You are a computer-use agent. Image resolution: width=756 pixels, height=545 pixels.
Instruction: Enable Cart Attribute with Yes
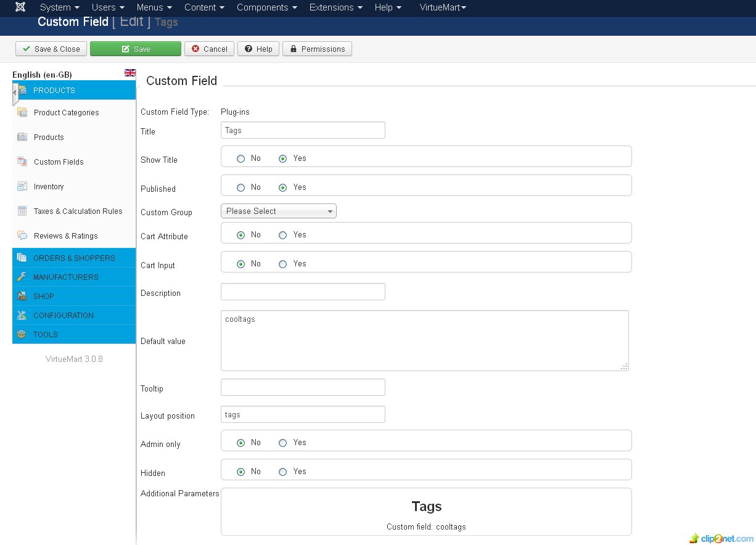tap(283, 235)
